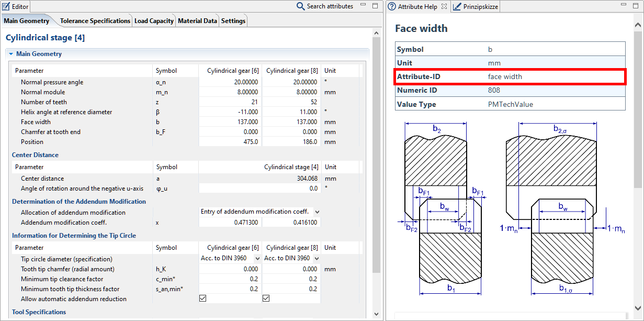This screenshot has width=644, height=321.
Task: Collapse the Main Geometry section
Action: click(x=10, y=54)
